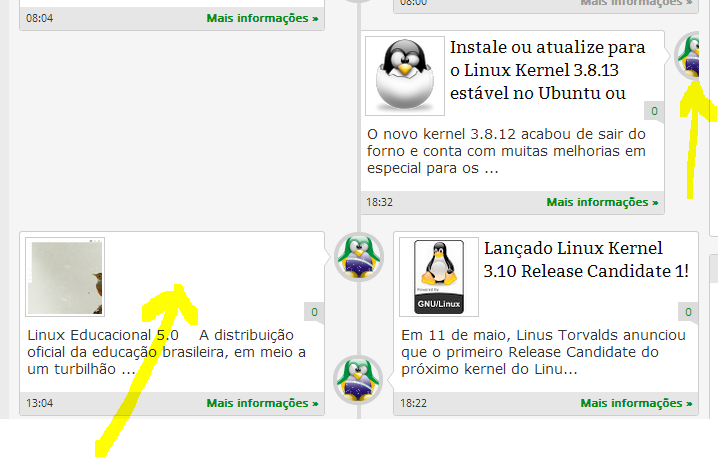This screenshot has height=457, width=718.
Task: Open the bird photo thumbnail of Linux Educacional
Action: (65, 277)
